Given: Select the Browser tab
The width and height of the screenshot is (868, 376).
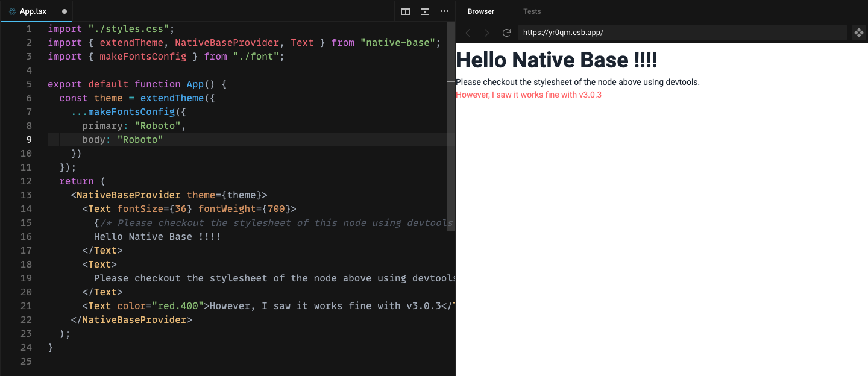Looking at the screenshot, I should tap(480, 11).
